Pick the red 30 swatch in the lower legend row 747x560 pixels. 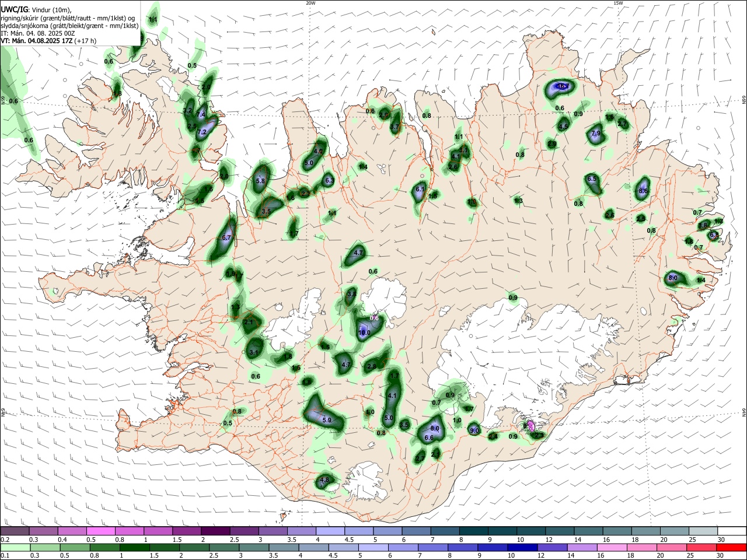(731, 547)
